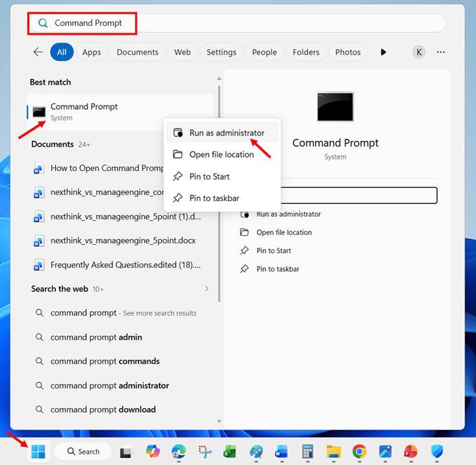The image size is (476, 465).
Task: Click Open file location in context menu
Action: click(x=221, y=154)
